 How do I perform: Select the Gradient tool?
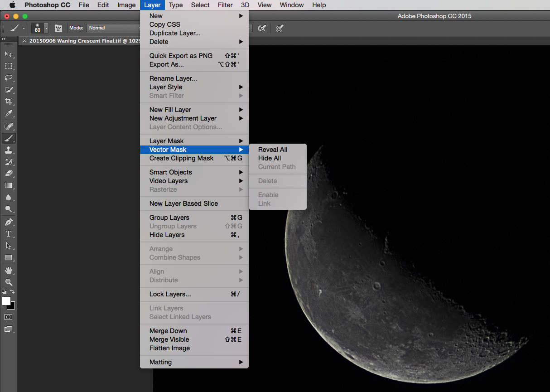point(9,185)
